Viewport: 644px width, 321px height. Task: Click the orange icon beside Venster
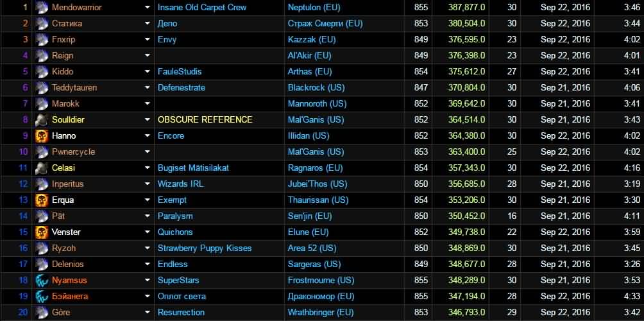[42, 232]
